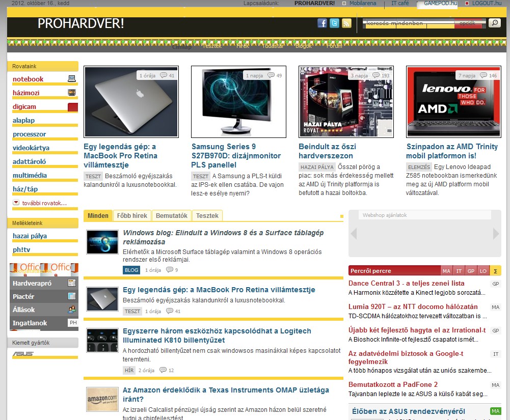
Task: Open Blogok in the main navigation bar
Action: 304,46
